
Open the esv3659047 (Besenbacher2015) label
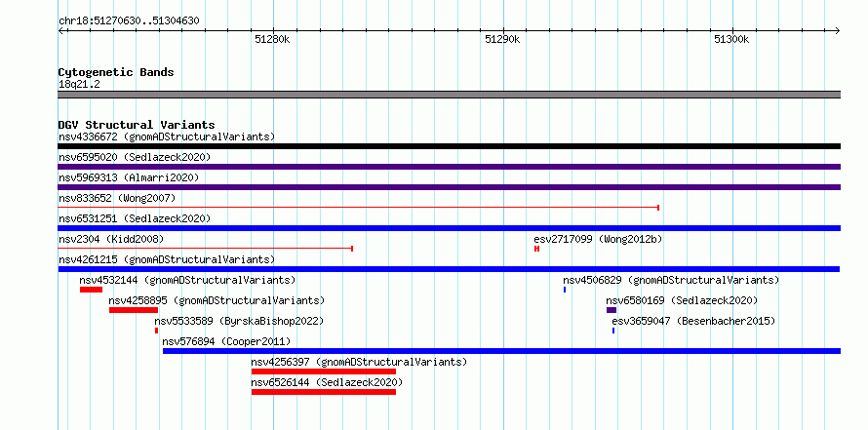693,321
